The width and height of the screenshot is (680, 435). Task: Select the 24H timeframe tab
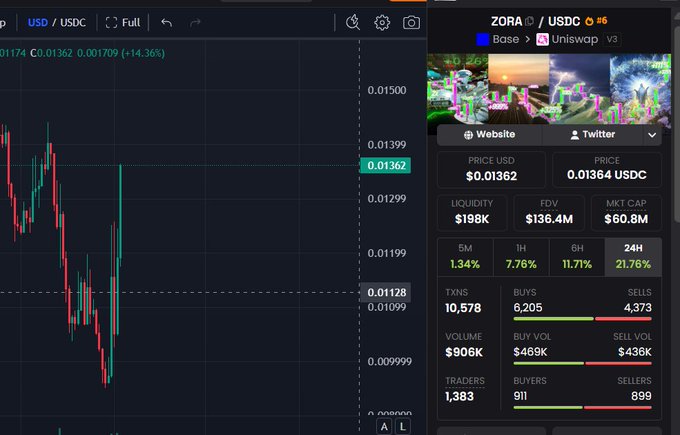(633, 257)
